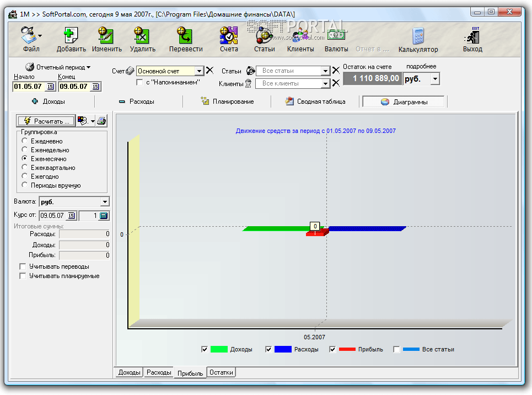Image resolution: width=532 pixels, height=395 pixels.
Task: Select Периоды вручную radio button
Action: tap(24, 185)
